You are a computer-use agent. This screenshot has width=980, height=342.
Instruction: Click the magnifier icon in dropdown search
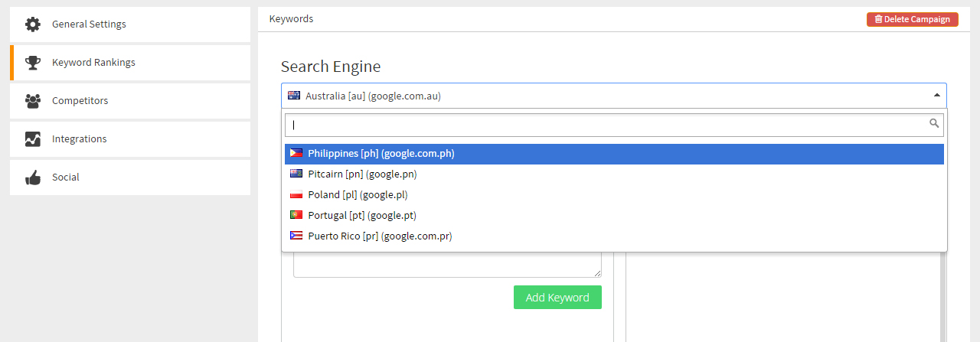point(934,123)
